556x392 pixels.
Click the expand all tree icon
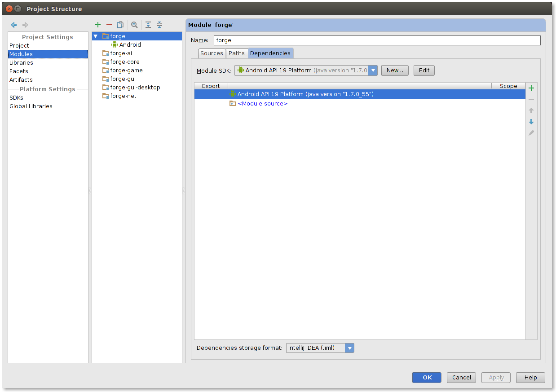tap(148, 25)
